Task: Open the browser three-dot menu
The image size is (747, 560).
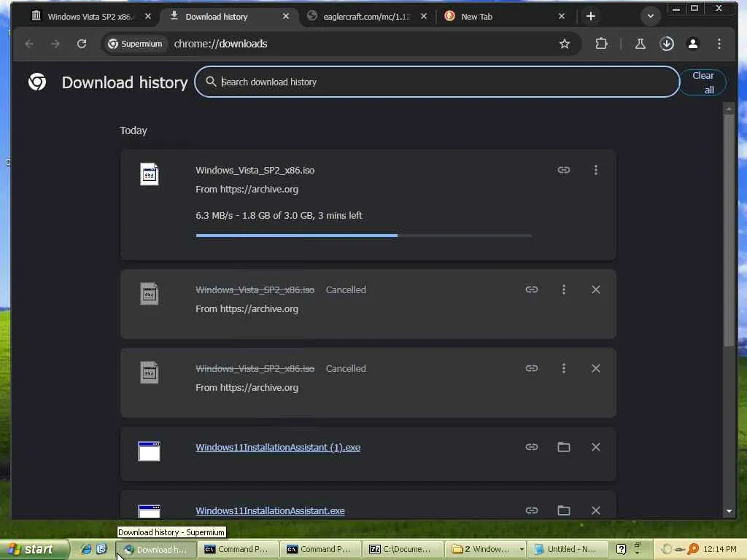Action: [x=719, y=44]
